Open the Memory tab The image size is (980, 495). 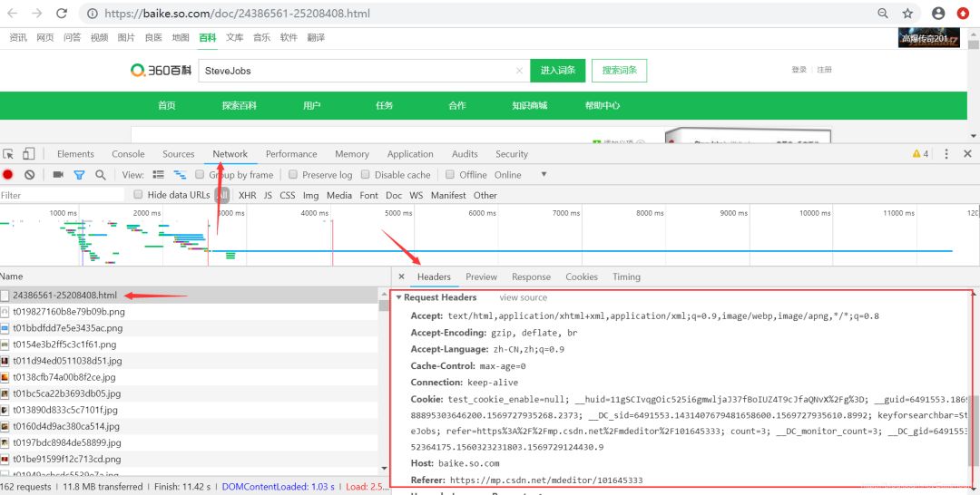352,154
